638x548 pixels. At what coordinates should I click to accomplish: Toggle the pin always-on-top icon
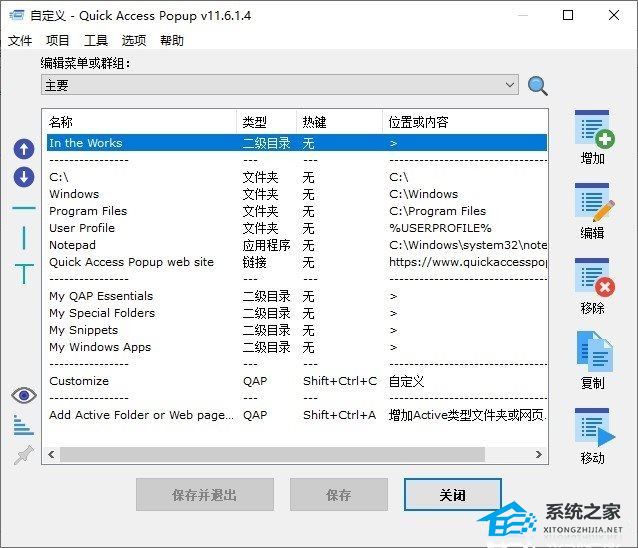pyautogui.click(x=23, y=455)
